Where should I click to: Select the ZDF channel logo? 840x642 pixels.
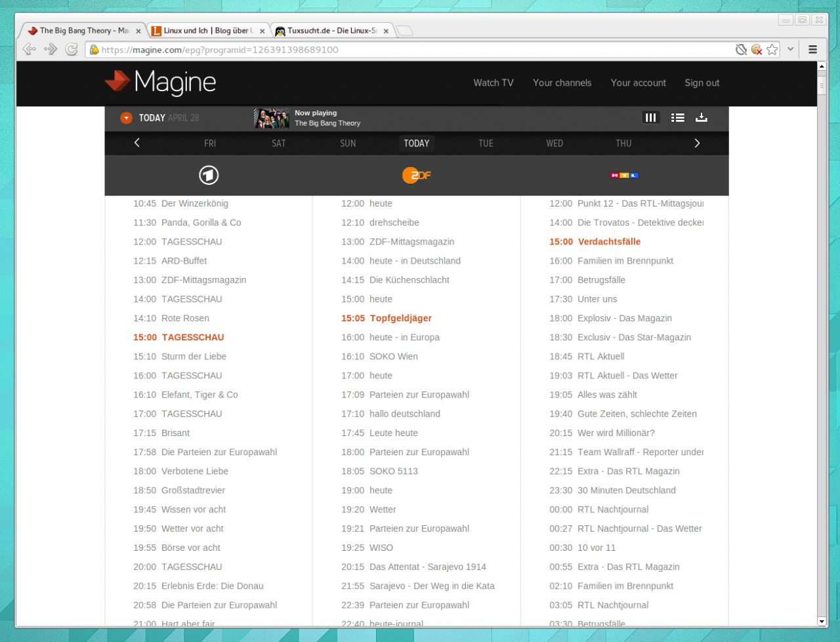pyautogui.click(x=416, y=175)
